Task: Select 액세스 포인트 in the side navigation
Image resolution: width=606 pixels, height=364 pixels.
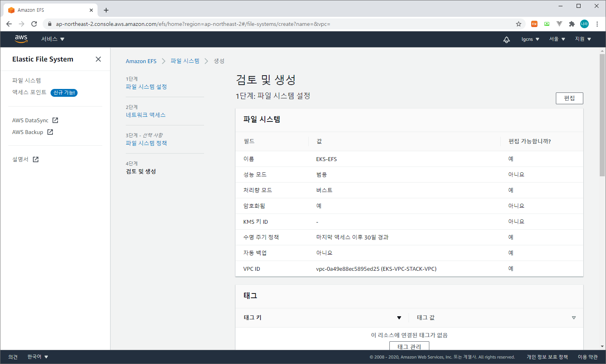Action: click(29, 92)
